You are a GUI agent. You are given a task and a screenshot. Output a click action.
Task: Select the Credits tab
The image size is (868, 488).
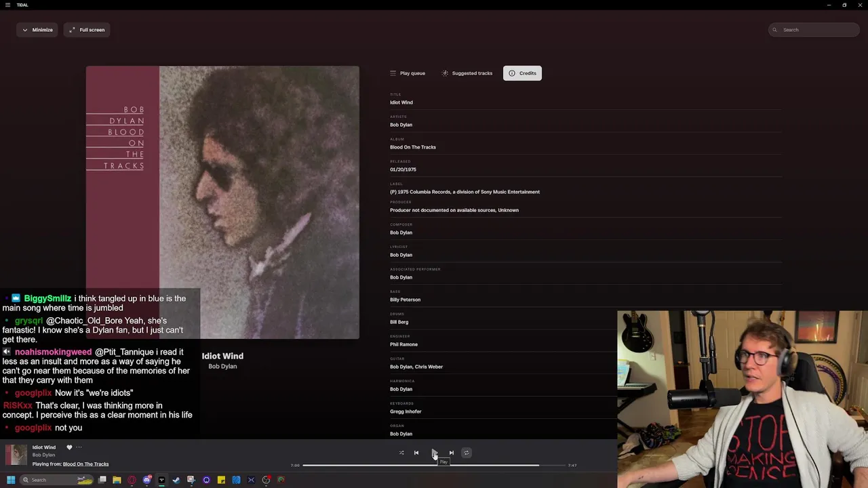point(522,73)
